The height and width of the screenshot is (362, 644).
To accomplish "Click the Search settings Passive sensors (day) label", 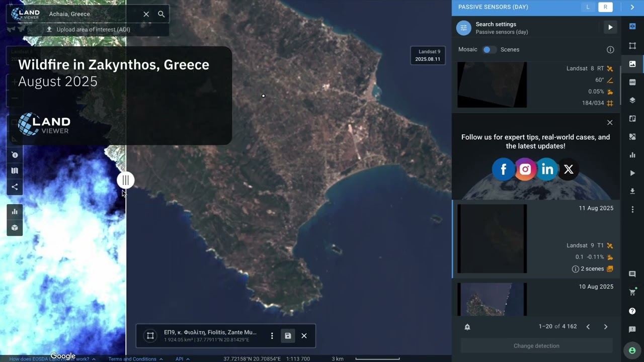I will tap(502, 28).
